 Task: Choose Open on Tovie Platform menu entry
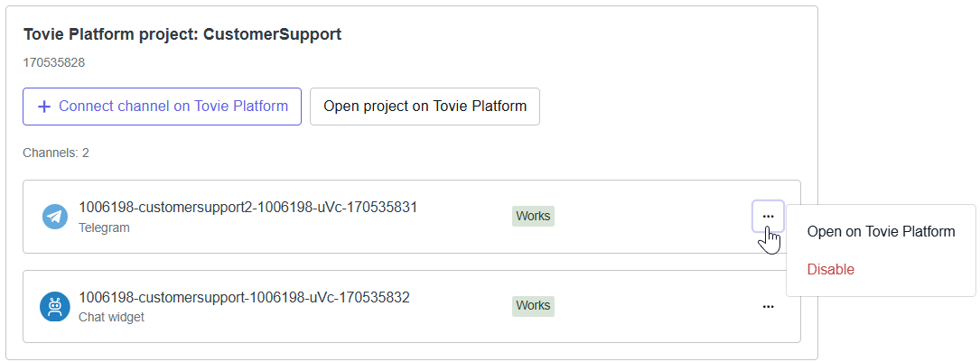[881, 232]
